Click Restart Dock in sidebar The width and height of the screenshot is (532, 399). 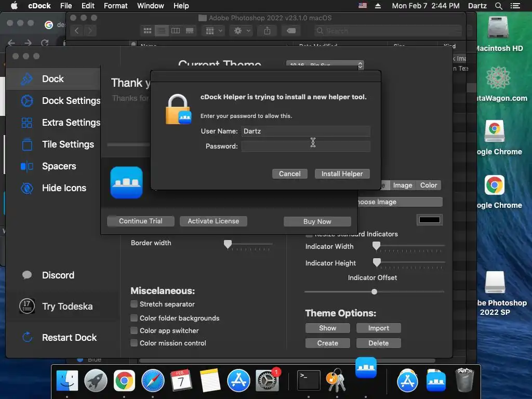(x=59, y=338)
